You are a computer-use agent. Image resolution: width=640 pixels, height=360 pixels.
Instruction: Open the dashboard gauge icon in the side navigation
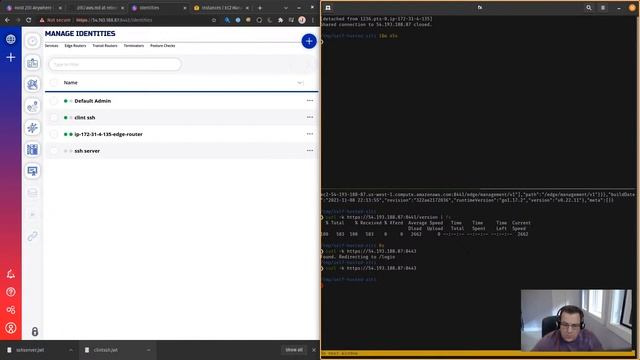(33, 41)
